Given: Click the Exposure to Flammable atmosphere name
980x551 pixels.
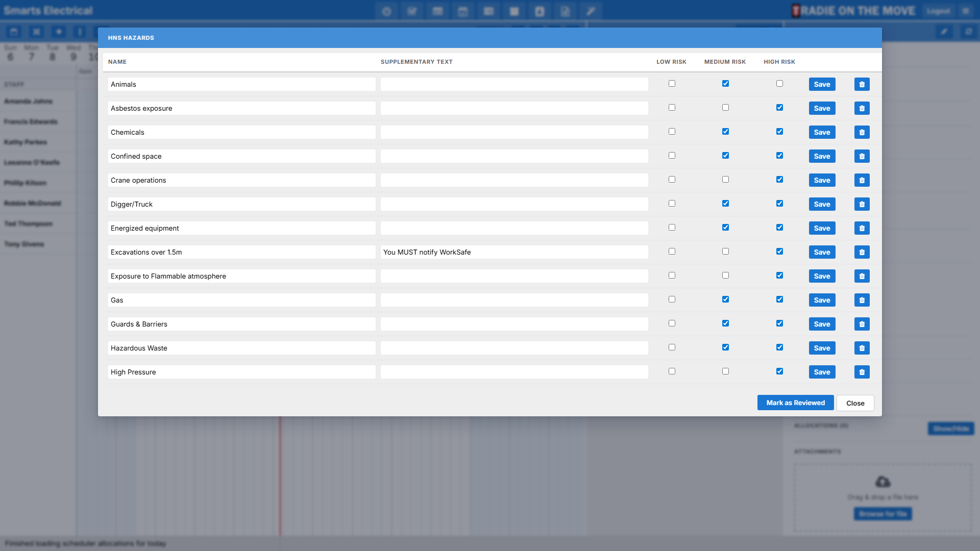Looking at the screenshot, I should 241,276.
